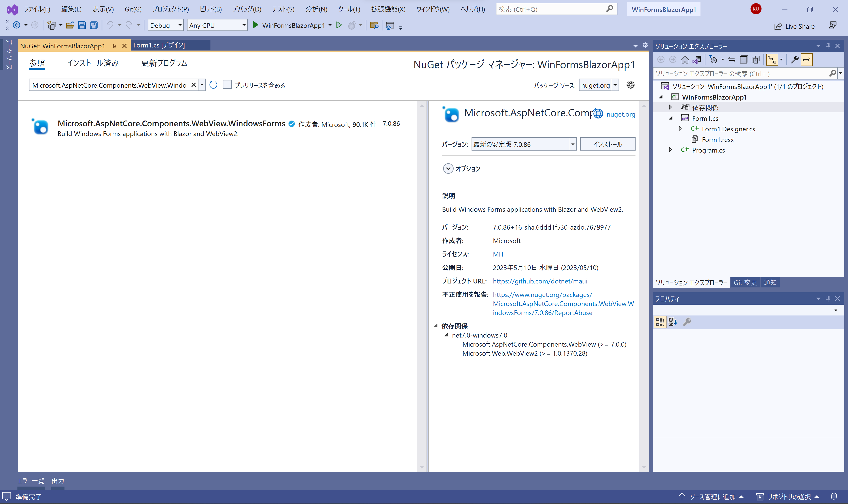Click the Visual Studio search box

click(556, 9)
